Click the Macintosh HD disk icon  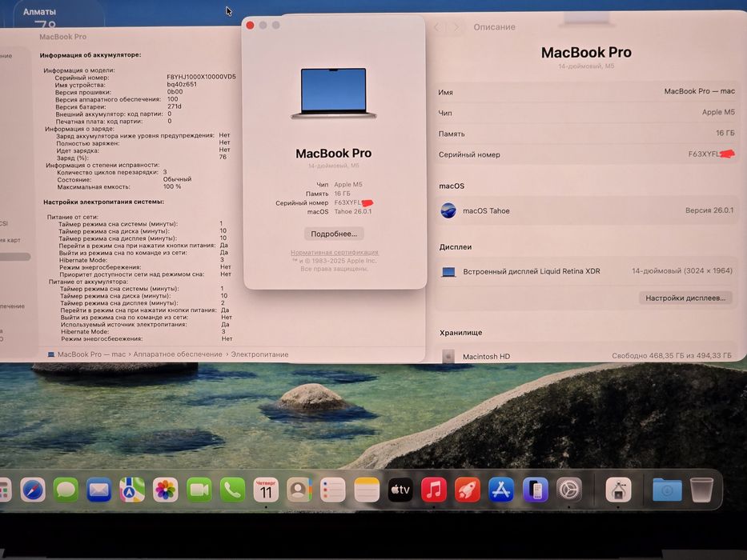(448, 356)
